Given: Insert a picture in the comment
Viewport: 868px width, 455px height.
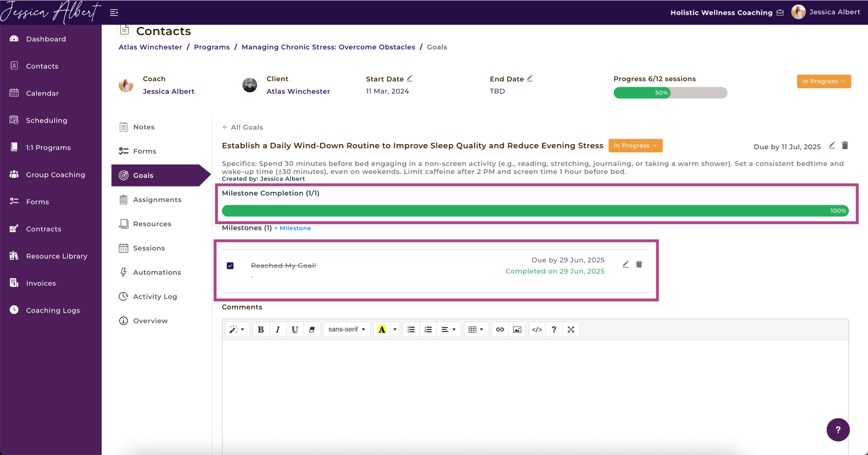Looking at the screenshot, I should [517, 330].
